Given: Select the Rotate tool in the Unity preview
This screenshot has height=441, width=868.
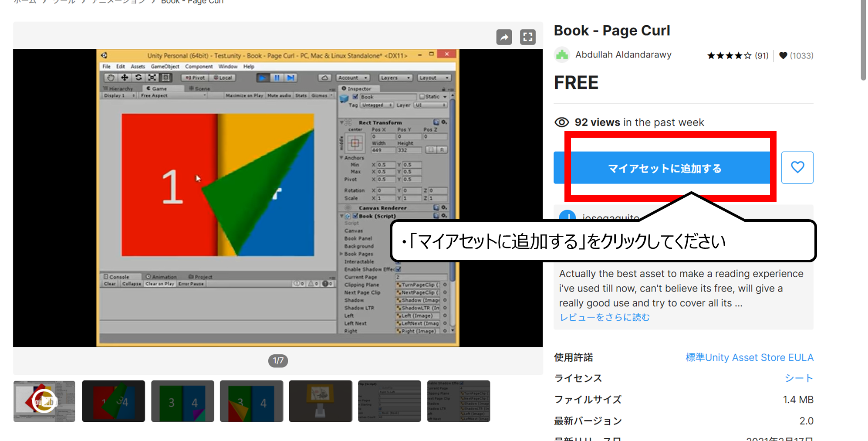Looking at the screenshot, I should [x=138, y=78].
